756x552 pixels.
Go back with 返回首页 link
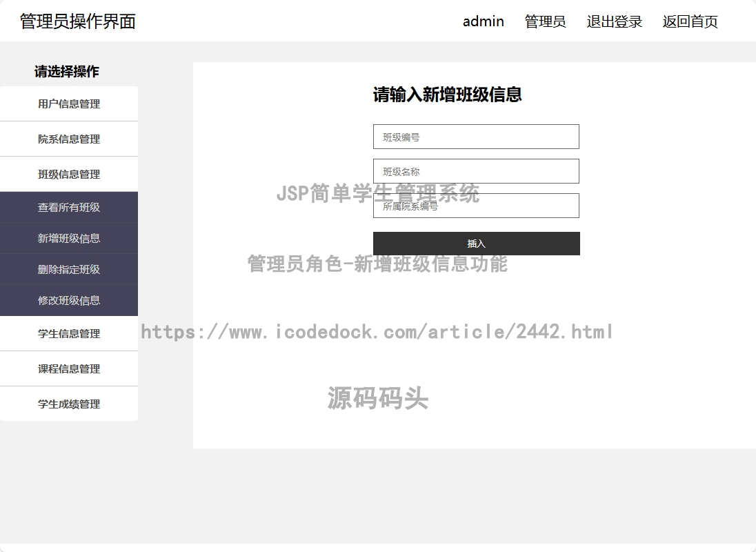pyautogui.click(x=690, y=21)
